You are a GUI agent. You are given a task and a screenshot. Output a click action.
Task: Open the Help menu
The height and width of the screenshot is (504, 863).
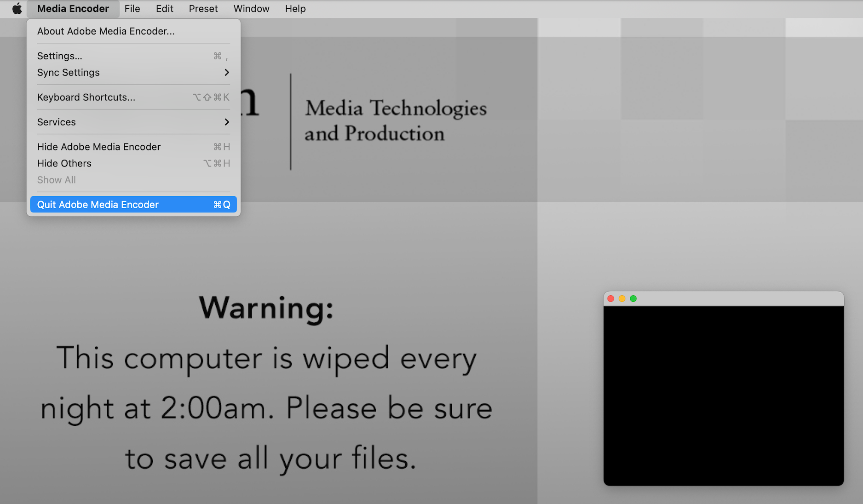(x=295, y=9)
